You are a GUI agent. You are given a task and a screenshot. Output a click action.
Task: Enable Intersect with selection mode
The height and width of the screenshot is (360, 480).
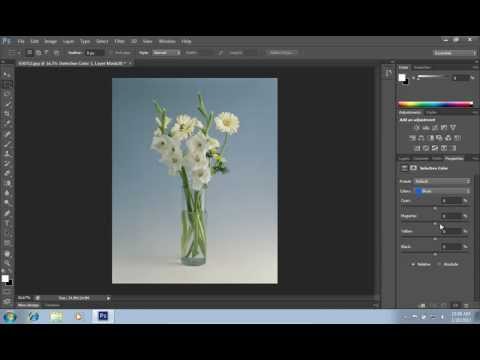(x=56, y=53)
